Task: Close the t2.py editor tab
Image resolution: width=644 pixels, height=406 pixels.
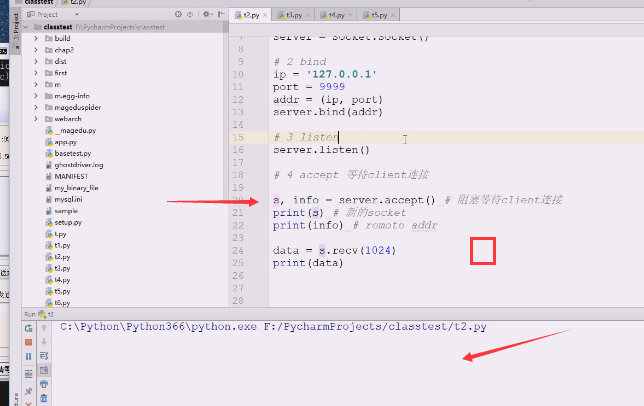Action: point(265,15)
